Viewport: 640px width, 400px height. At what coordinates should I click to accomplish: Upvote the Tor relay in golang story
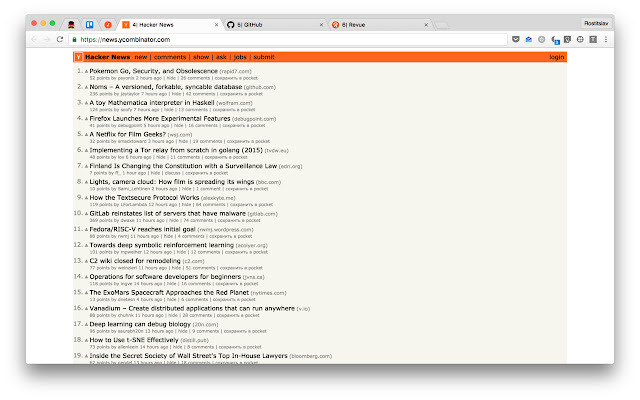[x=87, y=151]
